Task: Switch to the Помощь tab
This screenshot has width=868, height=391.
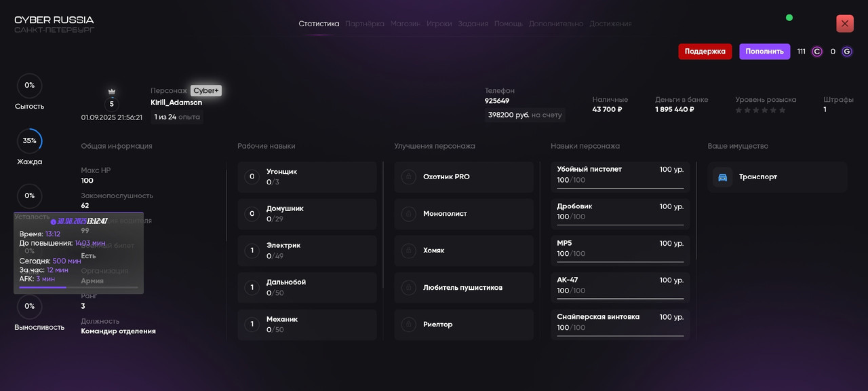Action: pos(509,24)
